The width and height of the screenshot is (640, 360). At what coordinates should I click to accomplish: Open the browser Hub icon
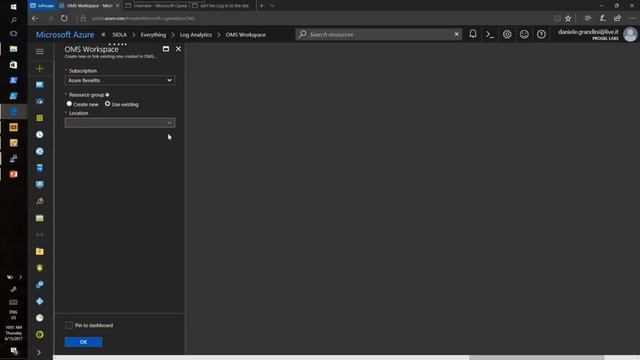coord(588,18)
